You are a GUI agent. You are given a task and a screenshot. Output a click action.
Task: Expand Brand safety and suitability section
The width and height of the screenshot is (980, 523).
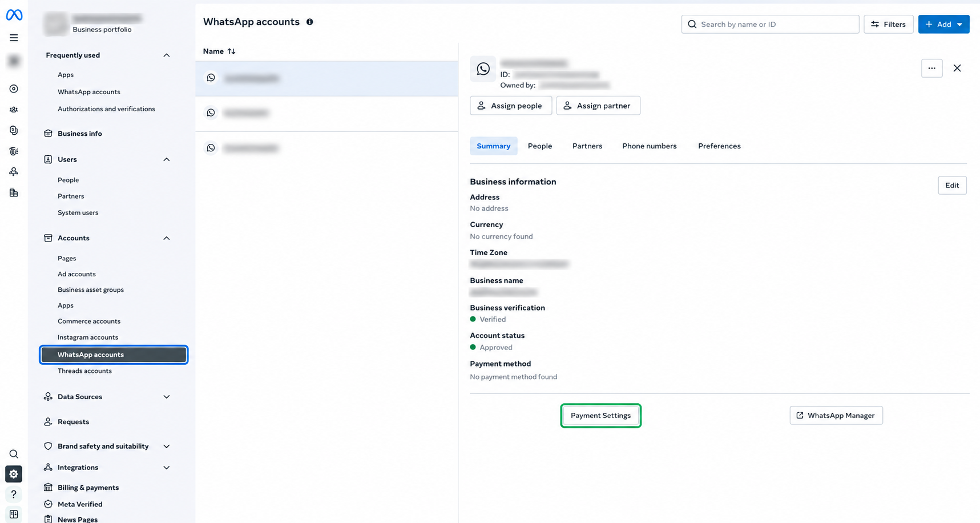coord(167,446)
